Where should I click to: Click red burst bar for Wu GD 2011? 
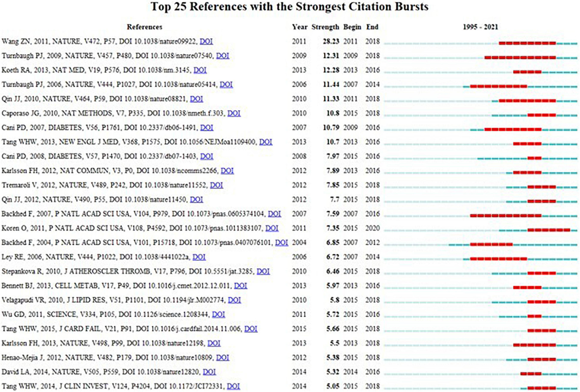535,316
